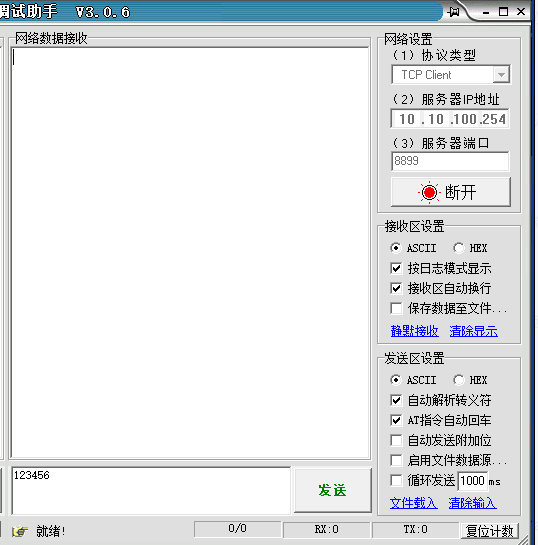Screen dimensions: 538x545
Task: Click the pin window icon in title bar
Action: [x=454, y=12]
